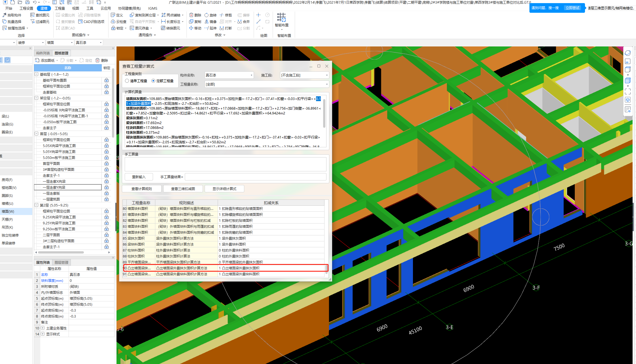Click the 定义 define tool
636x364 pixels.
(x=117, y=15)
